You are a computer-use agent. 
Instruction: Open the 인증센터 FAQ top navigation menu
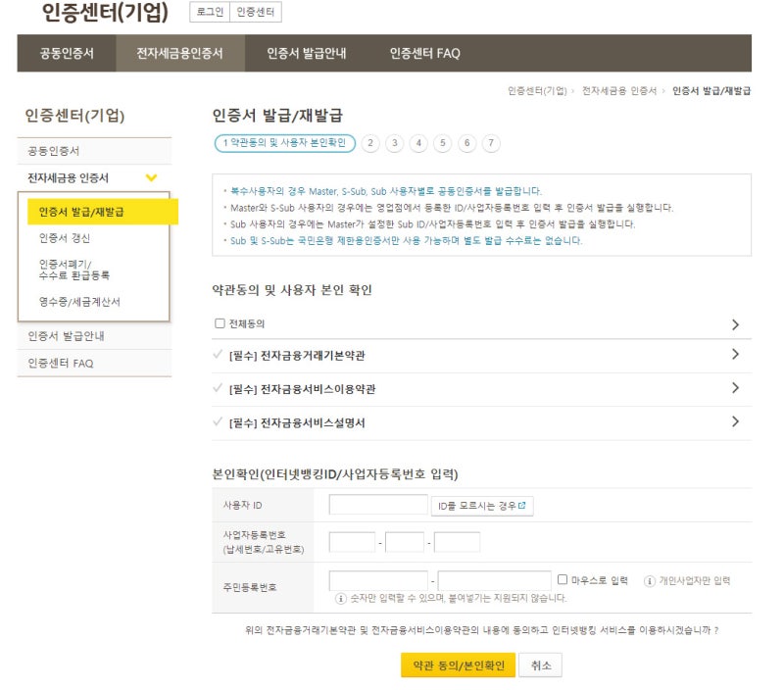[x=425, y=53]
